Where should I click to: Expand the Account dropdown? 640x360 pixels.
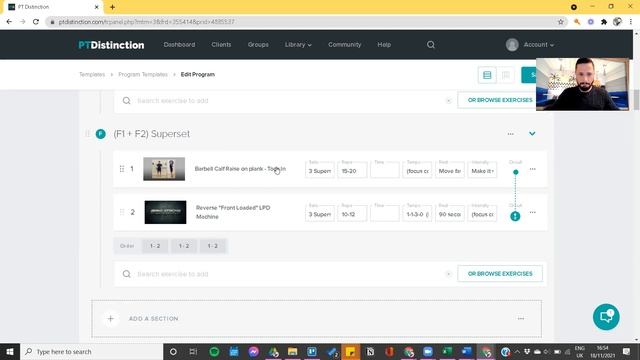click(x=538, y=45)
